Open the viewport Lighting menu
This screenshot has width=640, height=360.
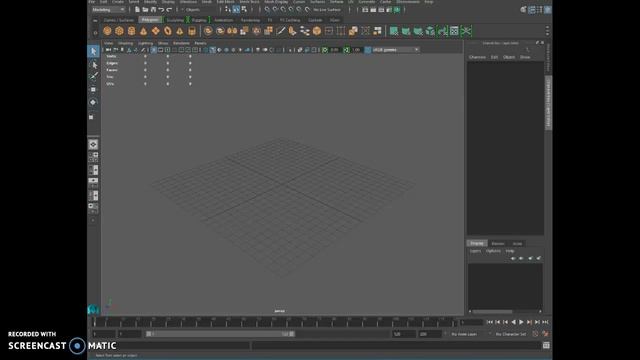point(145,43)
